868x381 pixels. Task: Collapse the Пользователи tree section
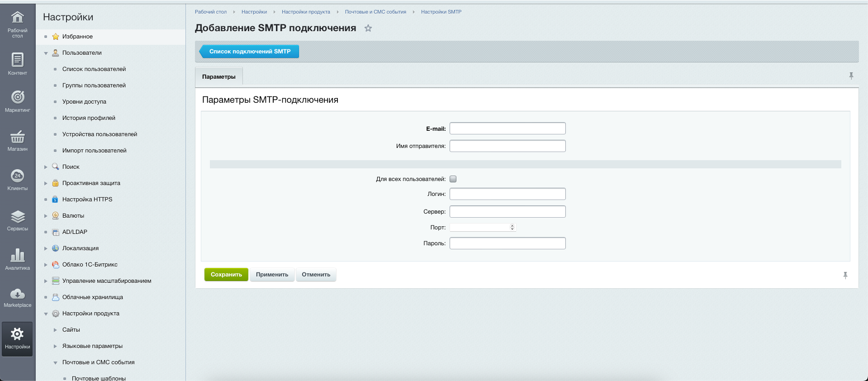pyautogui.click(x=46, y=53)
